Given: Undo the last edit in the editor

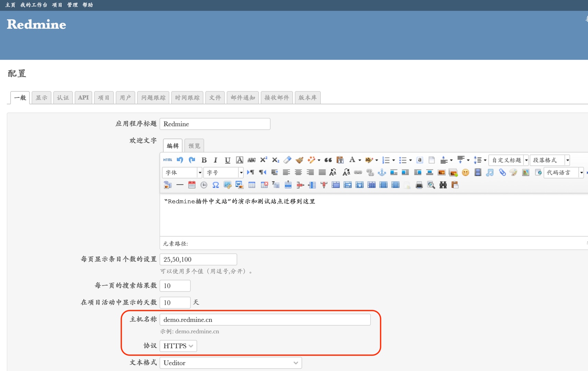Looking at the screenshot, I should click(180, 160).
